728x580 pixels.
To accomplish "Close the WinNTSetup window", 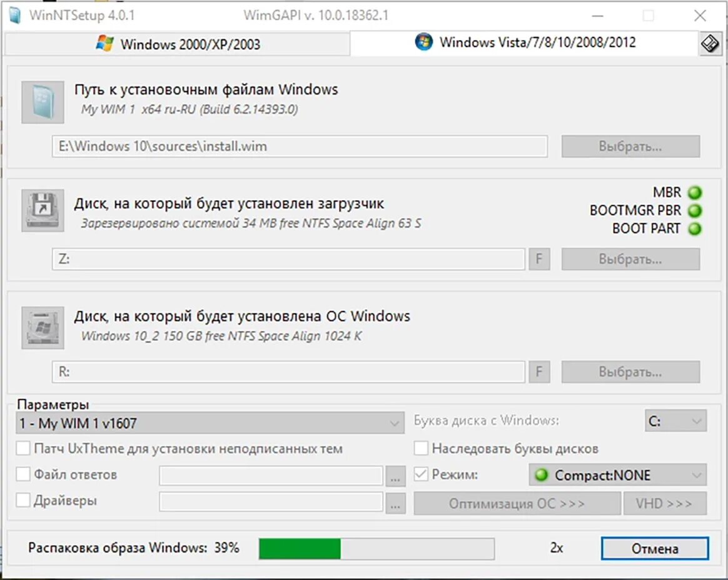I will 700,15.
